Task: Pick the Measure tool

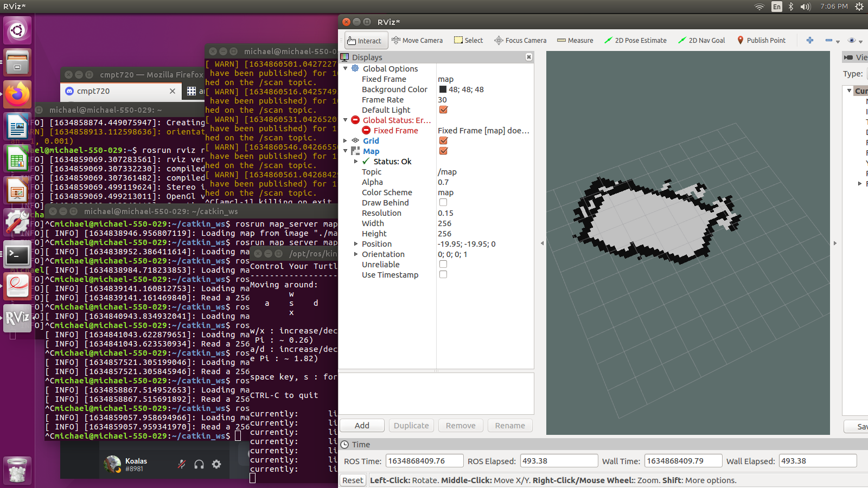Action: pyautogui.click(x=575, y=41)
